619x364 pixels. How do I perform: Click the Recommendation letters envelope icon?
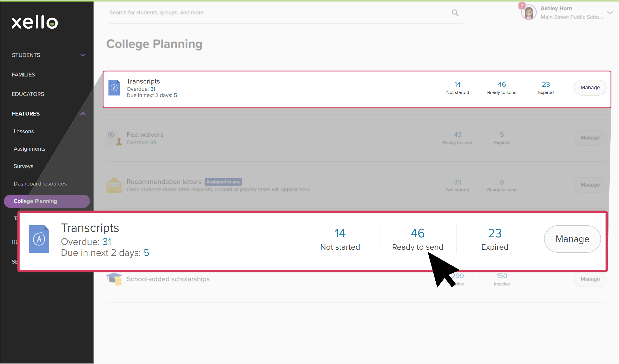114,185
